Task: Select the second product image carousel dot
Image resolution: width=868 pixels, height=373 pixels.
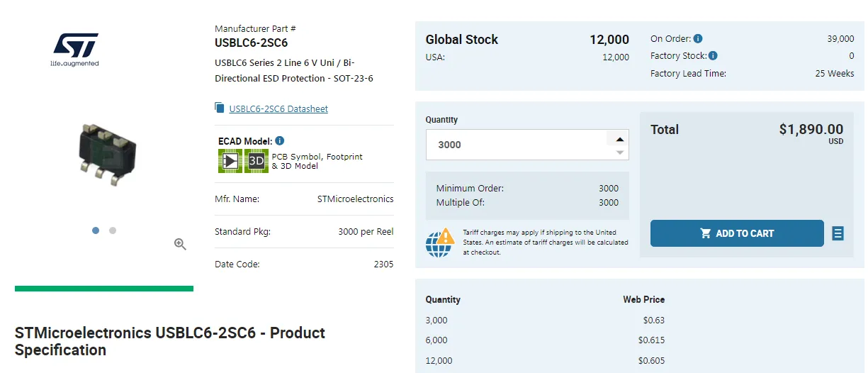Action: (113, 230)
